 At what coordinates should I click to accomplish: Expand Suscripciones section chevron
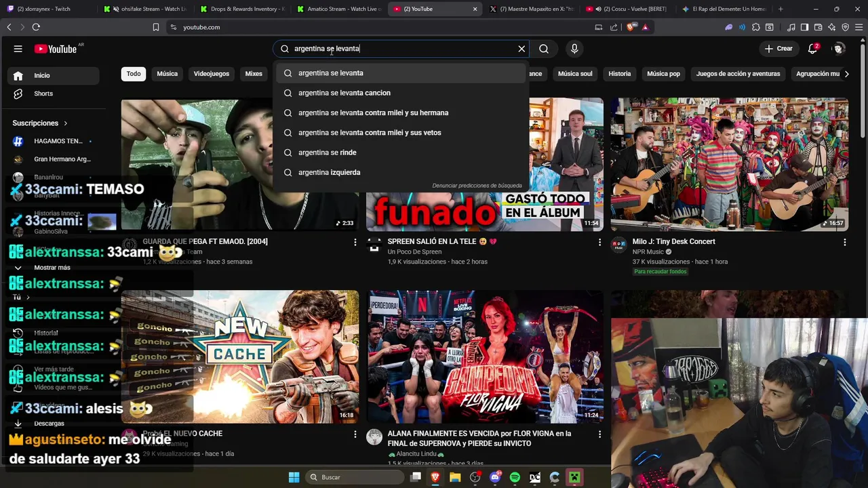pos(66,123)
